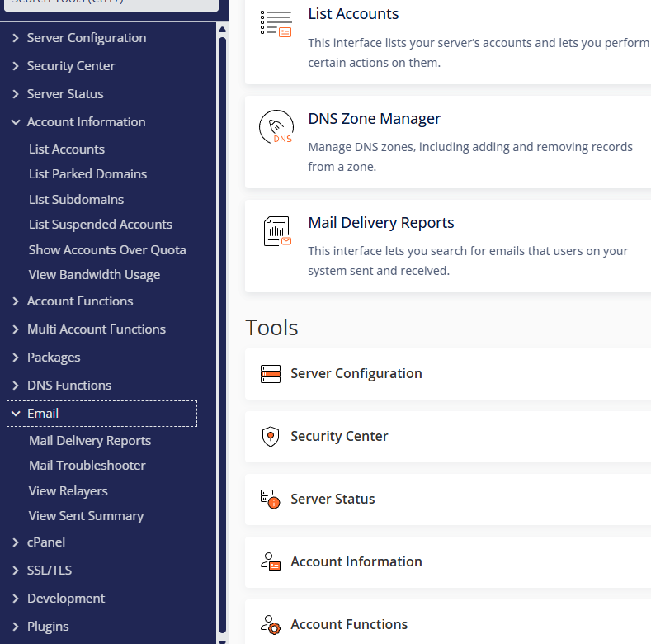Screen dimensions: 651x644
Task: Open List Parked Domains in sidebar
Action: point(87,174)
